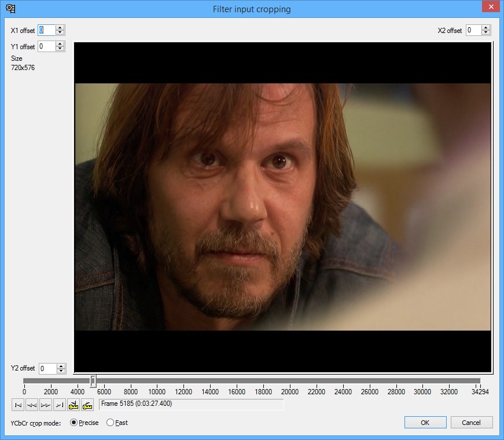Increase the X1 offset value
Image resolution: width=504 pixels, height=440 pixels.
tap(60, 28)
